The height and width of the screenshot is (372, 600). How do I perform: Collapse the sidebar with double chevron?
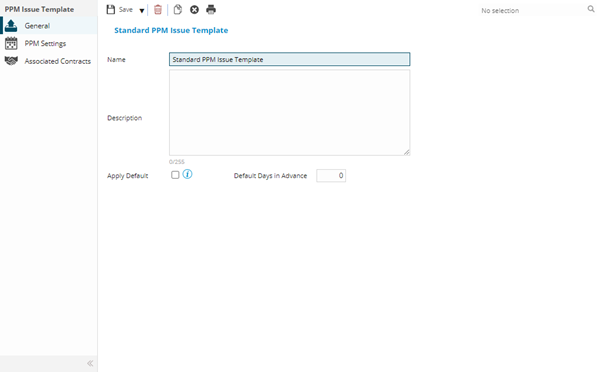click(90, 363)
